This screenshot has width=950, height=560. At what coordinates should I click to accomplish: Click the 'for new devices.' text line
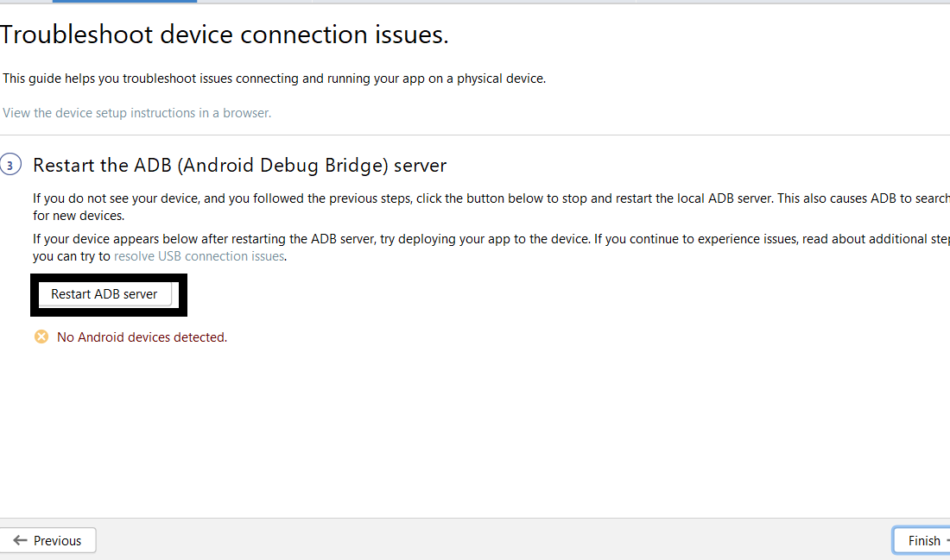tap(79, 216)
